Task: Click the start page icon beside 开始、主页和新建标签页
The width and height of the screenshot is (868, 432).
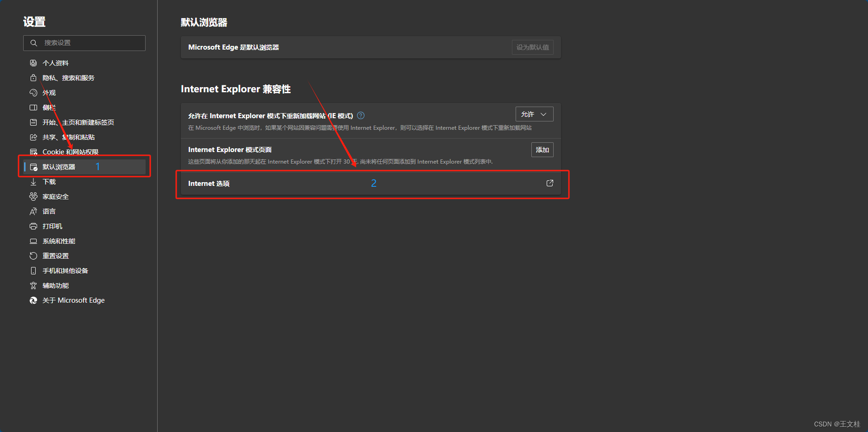Action: pos(33,122)
